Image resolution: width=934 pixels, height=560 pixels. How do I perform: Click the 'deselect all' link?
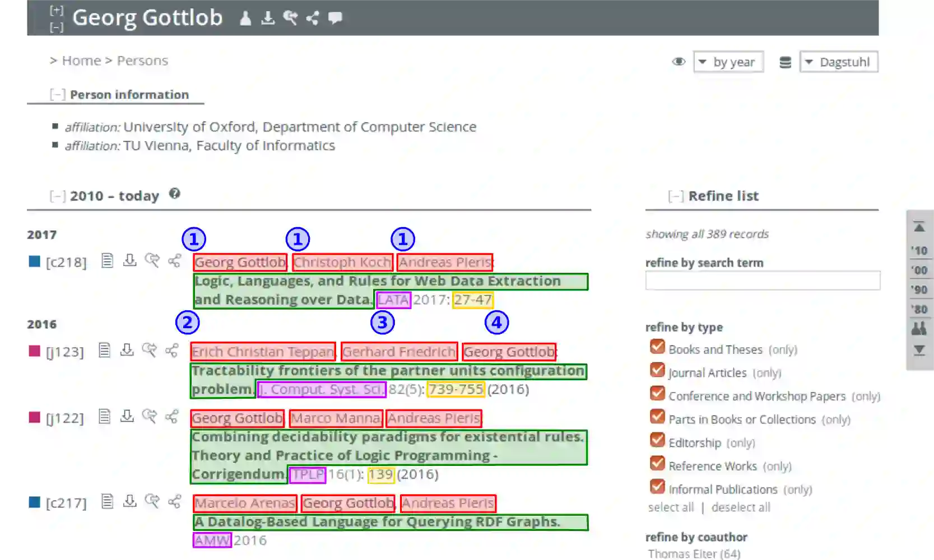coord(741,507)
